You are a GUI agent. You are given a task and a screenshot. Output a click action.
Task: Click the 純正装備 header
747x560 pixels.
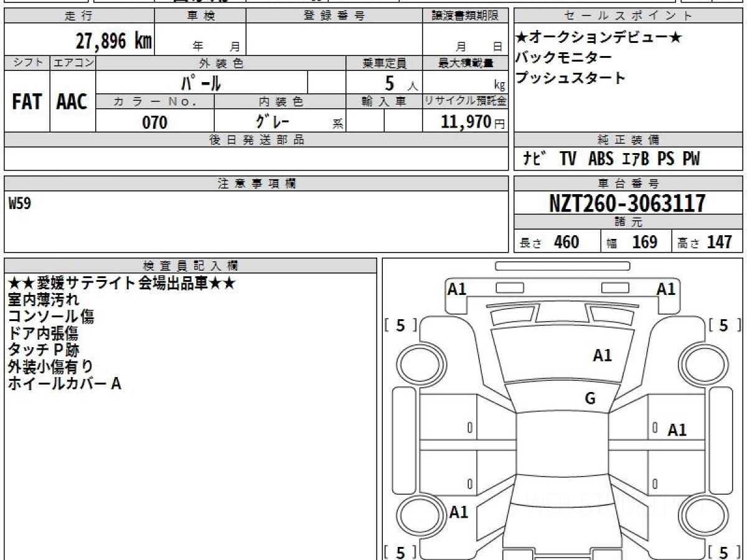628,140
